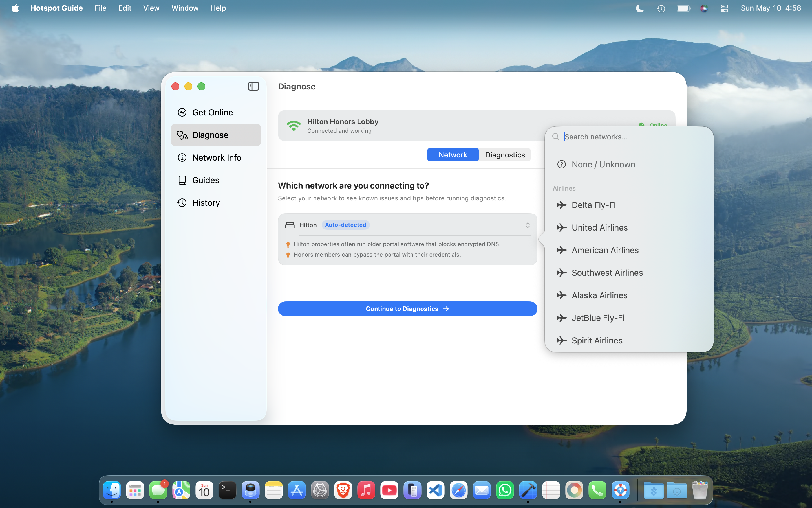Open Visual Studio Code from Dock
This screenshot has height=508, width=812.
(x=436, y=491)
